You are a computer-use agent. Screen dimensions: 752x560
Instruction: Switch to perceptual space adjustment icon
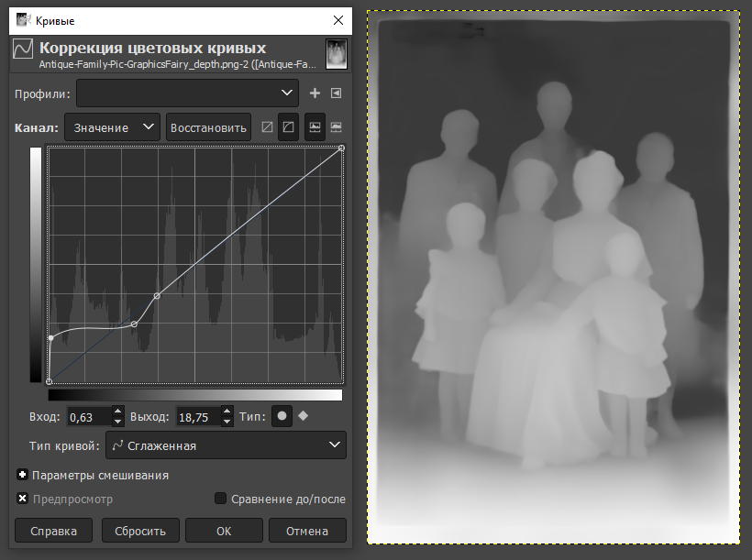tap(288, 127)
